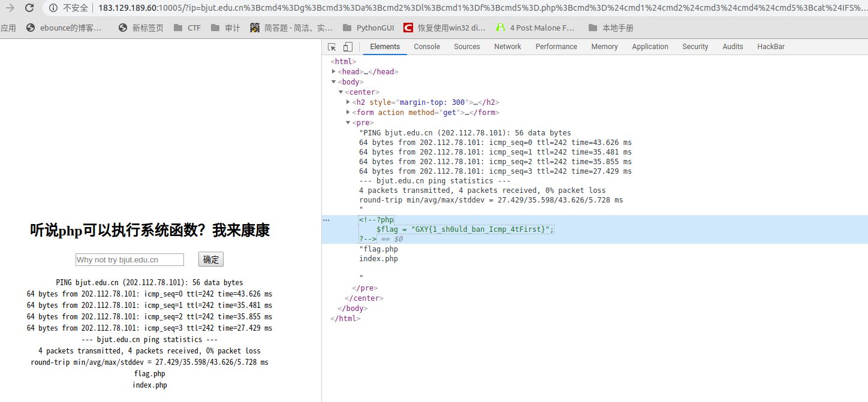Screen dimensions: 868x402
Task: Open the HackBar tab
Action: [x=770, y=47]
